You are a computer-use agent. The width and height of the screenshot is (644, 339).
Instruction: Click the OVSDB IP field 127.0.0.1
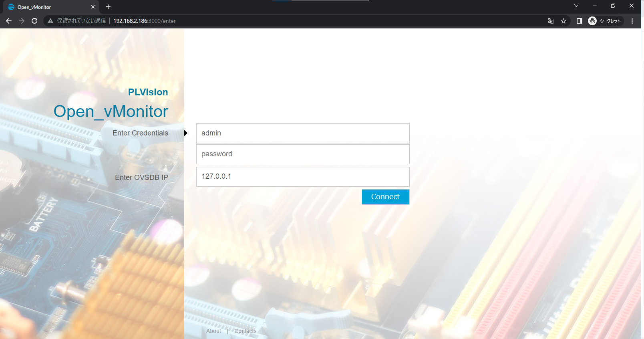303,177
